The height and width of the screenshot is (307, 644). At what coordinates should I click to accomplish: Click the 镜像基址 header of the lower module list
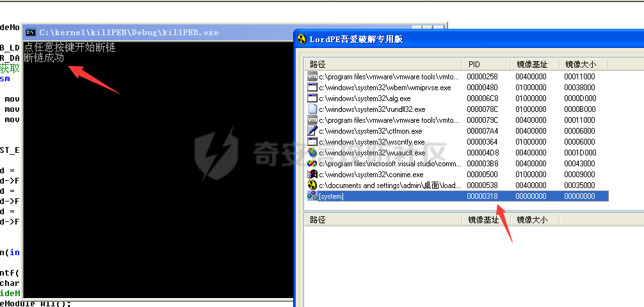tap(487, 220)
